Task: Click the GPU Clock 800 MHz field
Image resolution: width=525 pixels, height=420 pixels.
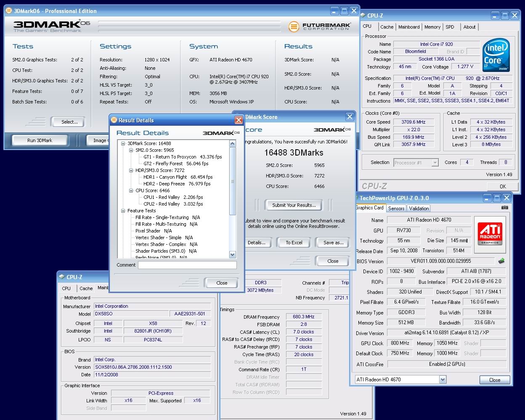Action: pyautogui.click(x=400, y=343)
